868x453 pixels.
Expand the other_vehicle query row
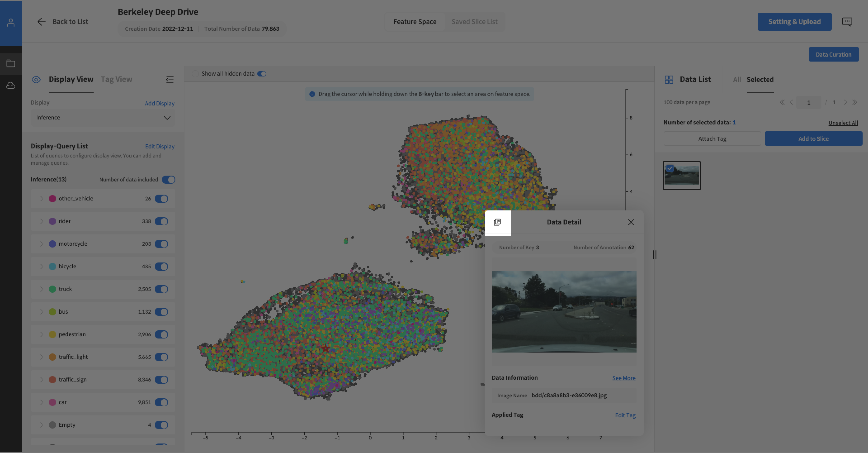coord(42,199)
